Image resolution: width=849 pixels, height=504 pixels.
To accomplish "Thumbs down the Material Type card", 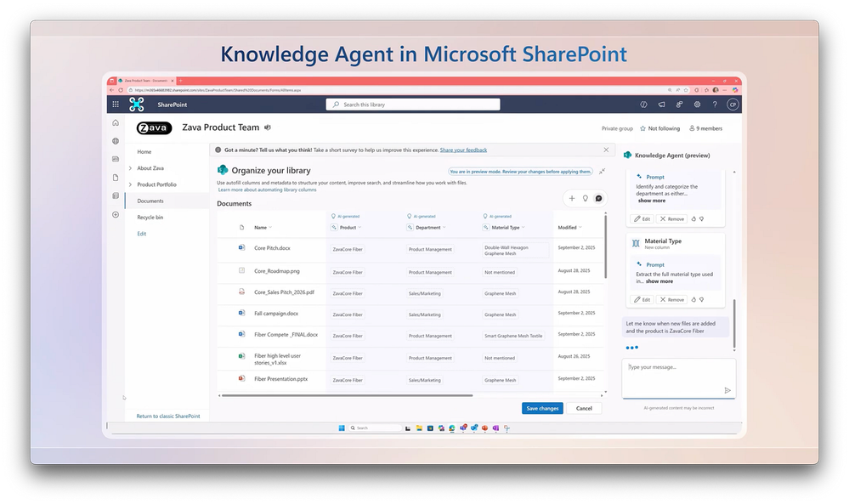I will (x=702, y=299).
